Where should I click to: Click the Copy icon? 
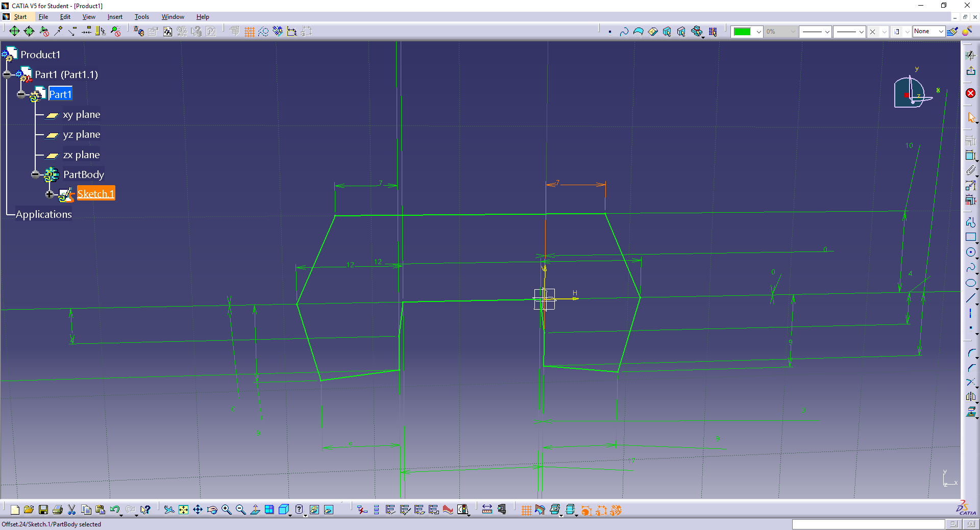86,510
